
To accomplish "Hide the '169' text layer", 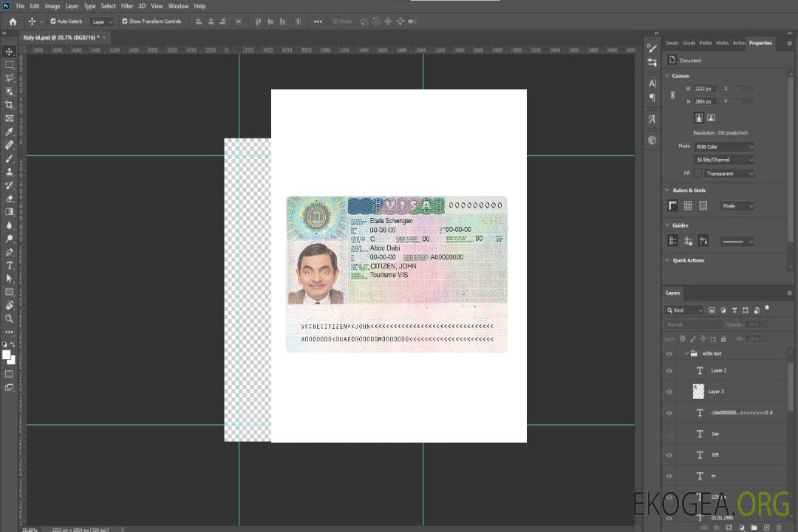I will coord(669,455).
